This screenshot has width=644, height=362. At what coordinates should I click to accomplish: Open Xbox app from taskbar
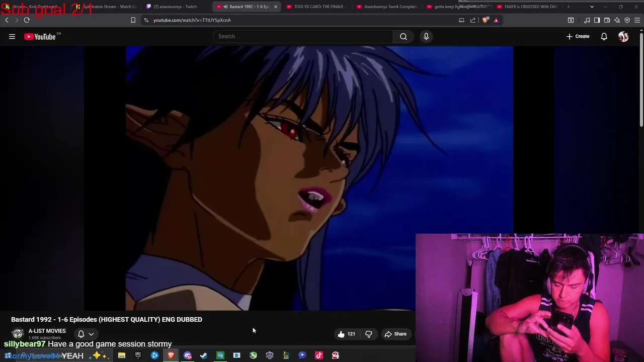[253, 355]
